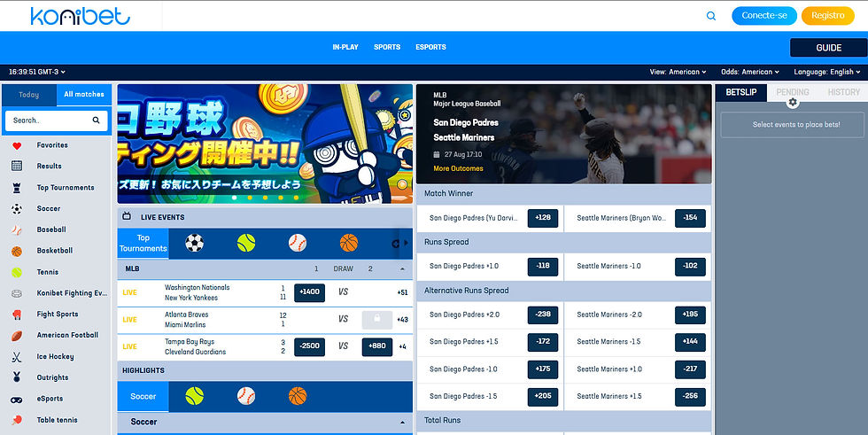
Task: Open the GUIDE button
Action: [828, 48]
